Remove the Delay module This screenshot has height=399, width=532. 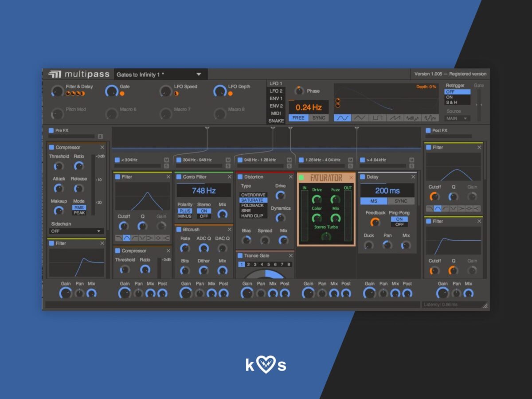click(x=413, y=177)
